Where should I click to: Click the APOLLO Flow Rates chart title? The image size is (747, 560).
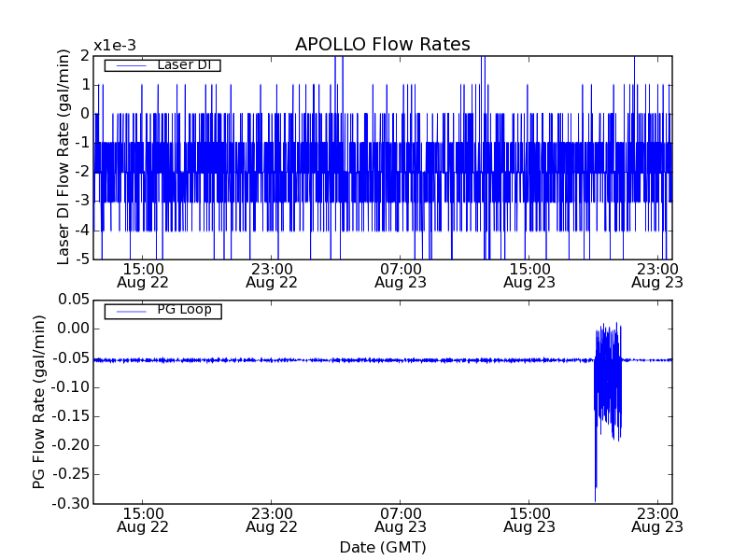coord(382,45)
